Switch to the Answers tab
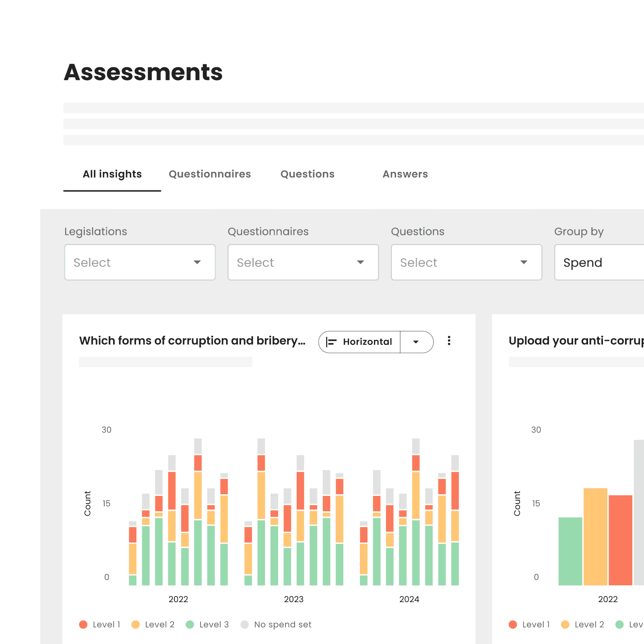 point(405,174)
